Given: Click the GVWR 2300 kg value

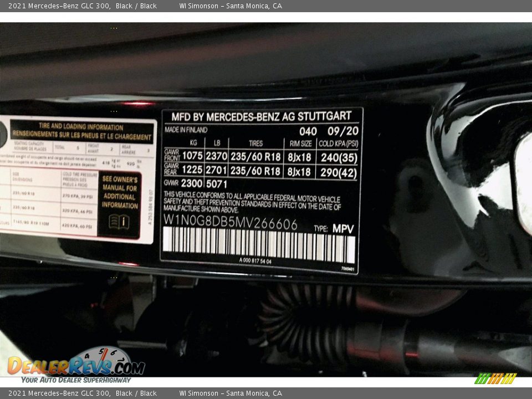Looking at the screenshot, I should click(x=192, y=183).
